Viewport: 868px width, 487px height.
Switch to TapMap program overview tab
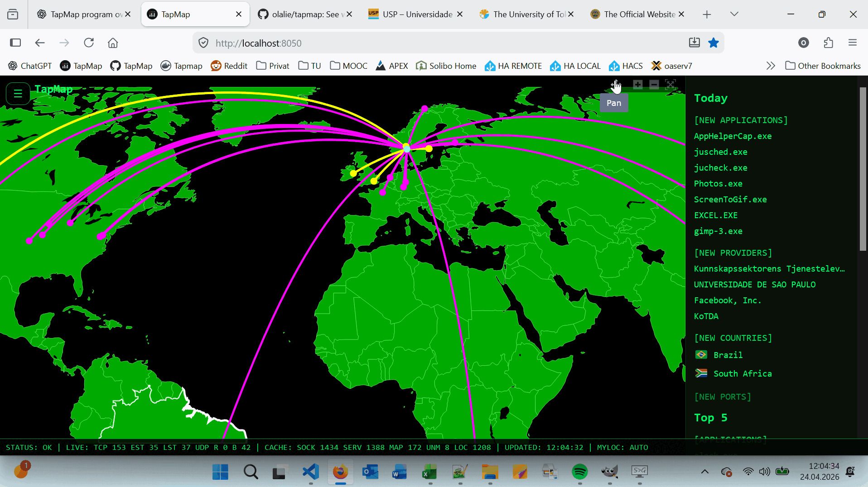pos(83,14)
